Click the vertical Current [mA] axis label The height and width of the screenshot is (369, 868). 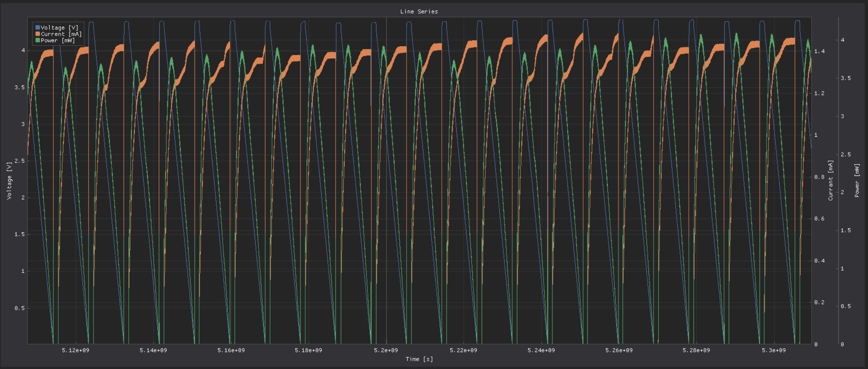(x=830, y=180)
